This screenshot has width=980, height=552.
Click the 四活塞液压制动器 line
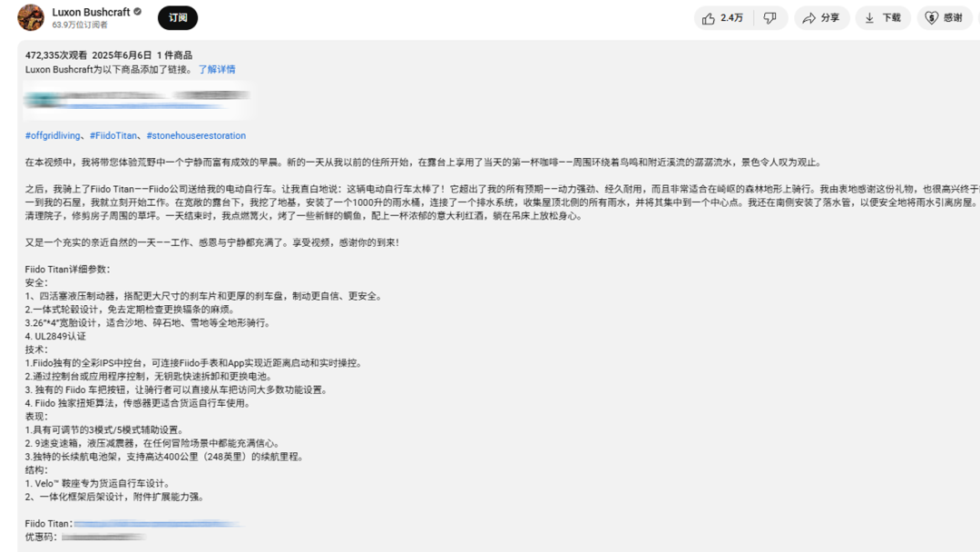click(204, 296)
